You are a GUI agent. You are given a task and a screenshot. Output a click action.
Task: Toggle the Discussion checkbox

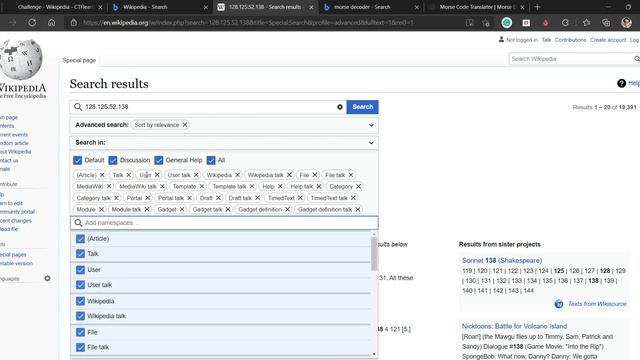[x=113, y=160]
